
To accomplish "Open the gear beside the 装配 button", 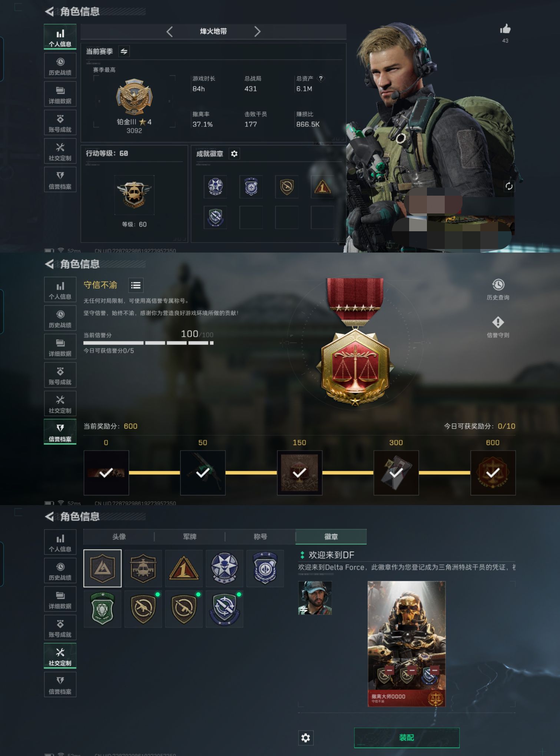I will 305,737.
